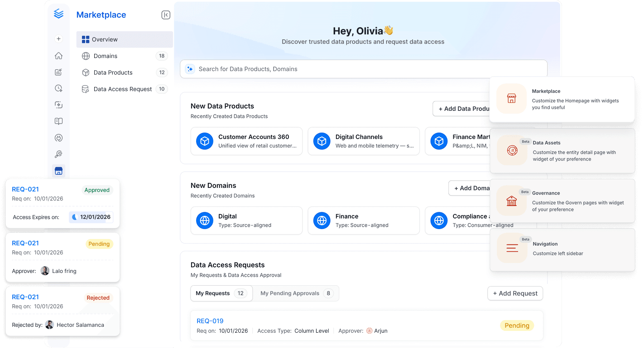
Task: Open the Rejected REQ-021 link
Action: pos(25,297)
